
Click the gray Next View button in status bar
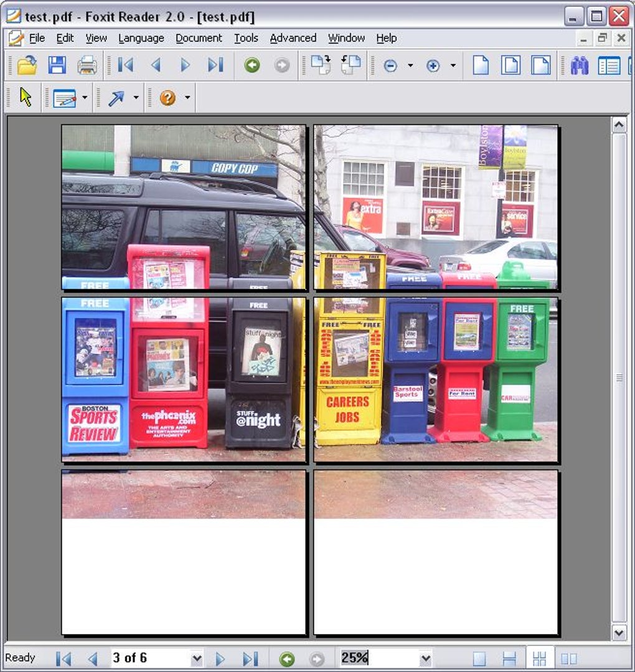pyautogui.click(x=317, y=658)
